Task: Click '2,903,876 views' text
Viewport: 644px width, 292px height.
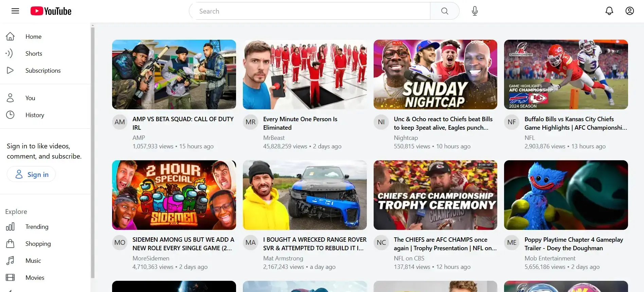Action: 545,146
